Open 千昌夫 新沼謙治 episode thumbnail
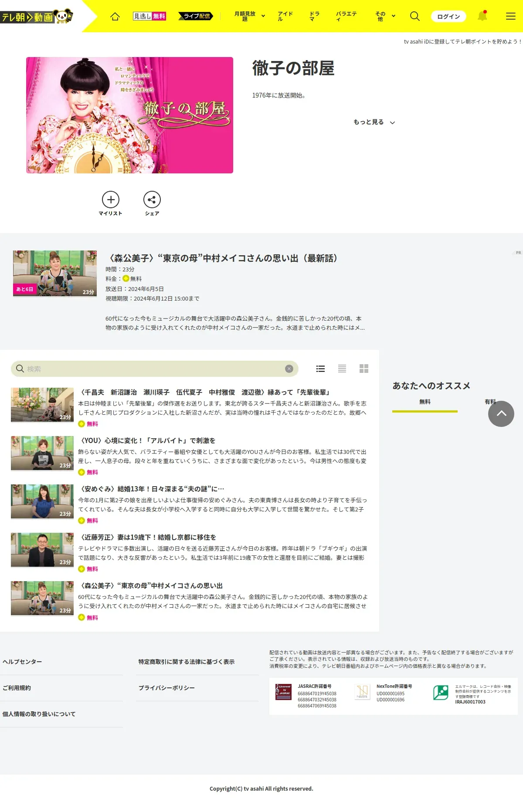This screenshot has width=523, height=812. pos(42,405)
